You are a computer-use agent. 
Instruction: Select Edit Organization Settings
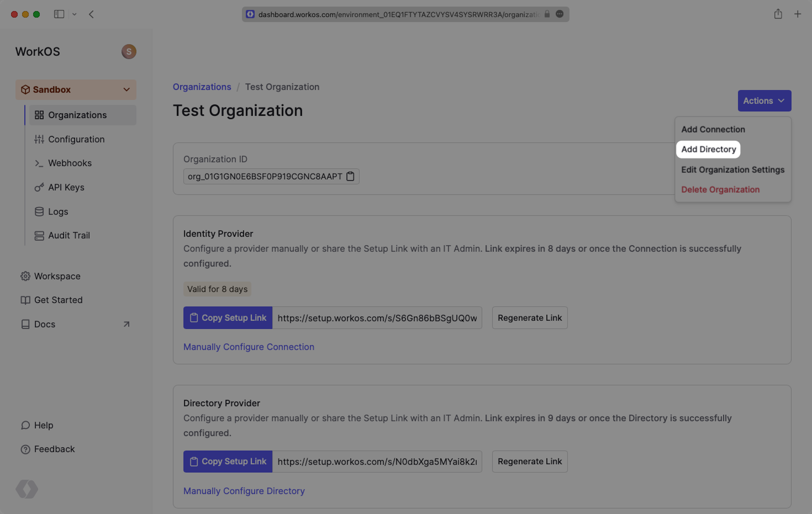point(733,170)
